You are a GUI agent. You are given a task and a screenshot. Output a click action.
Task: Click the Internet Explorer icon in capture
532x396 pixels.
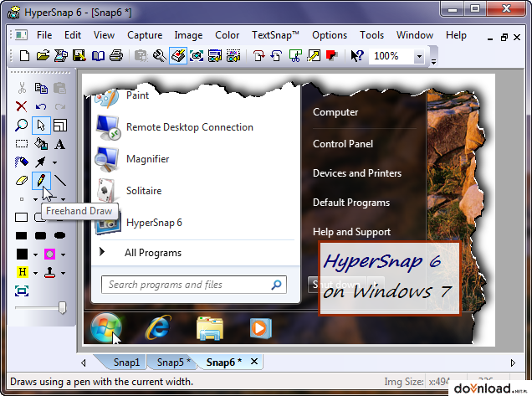point(158,327)
